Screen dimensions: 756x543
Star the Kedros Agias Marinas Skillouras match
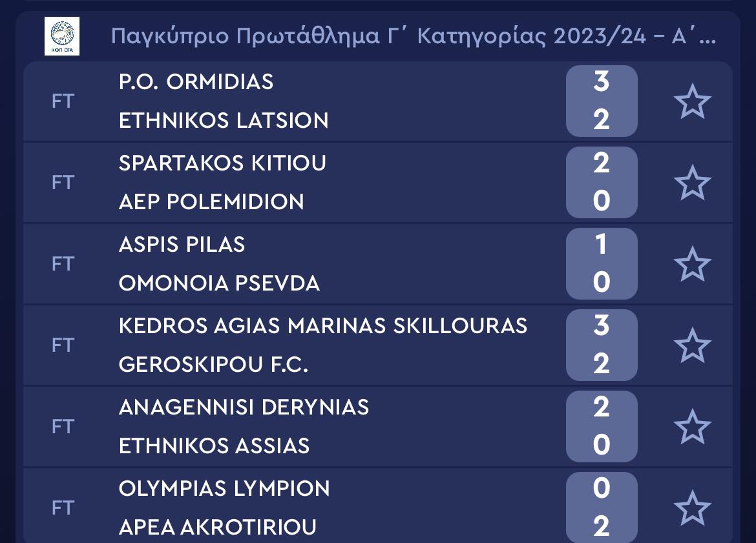pyautogui.click(x=693, y=345)
